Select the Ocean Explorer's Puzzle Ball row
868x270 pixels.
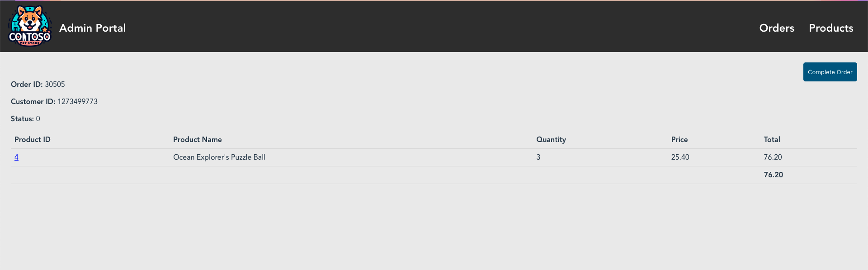[x=219, y=157]
